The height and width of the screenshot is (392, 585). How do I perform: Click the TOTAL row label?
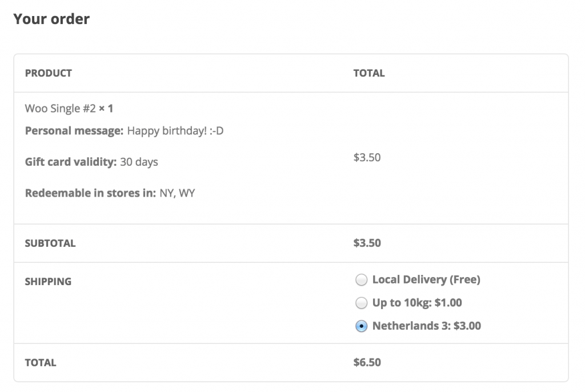tap(40, 362)
